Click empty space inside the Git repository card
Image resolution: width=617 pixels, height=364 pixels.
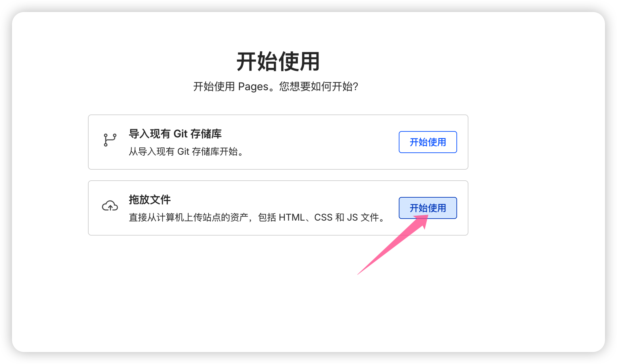pyautogui.click(x=316, y=142)
